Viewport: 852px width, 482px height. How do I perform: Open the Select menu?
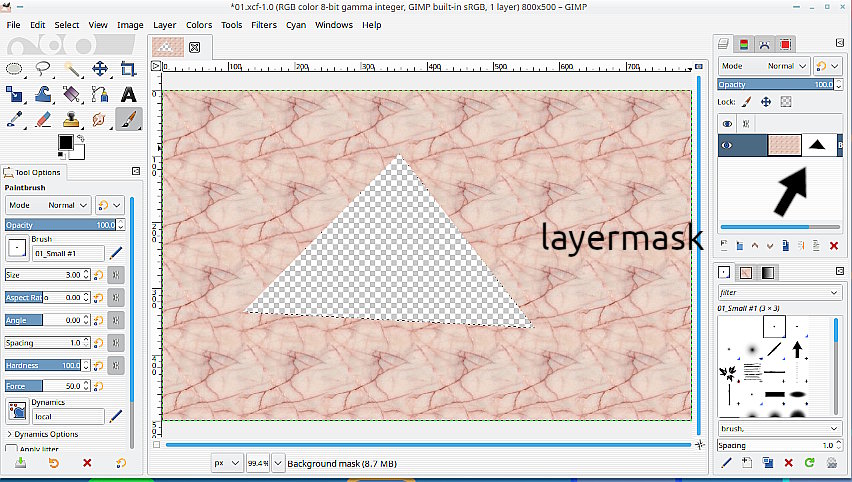tap(67, 25)
